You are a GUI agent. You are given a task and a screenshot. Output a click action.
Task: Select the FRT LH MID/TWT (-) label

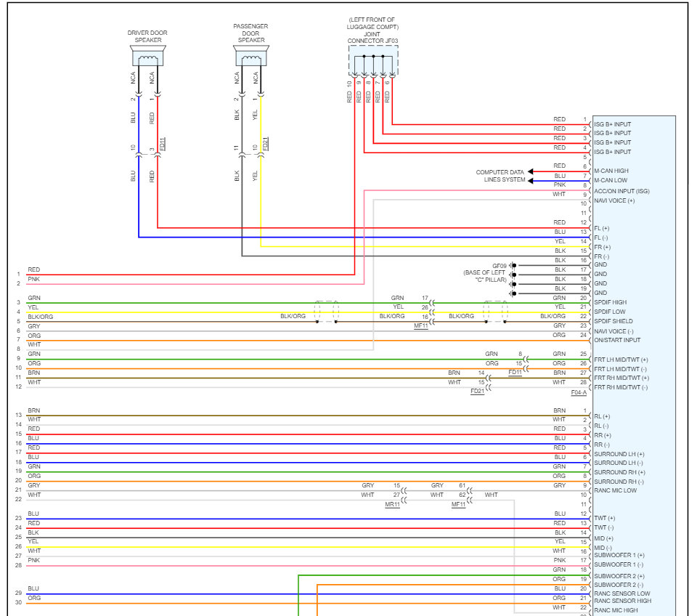coord(621,369)
